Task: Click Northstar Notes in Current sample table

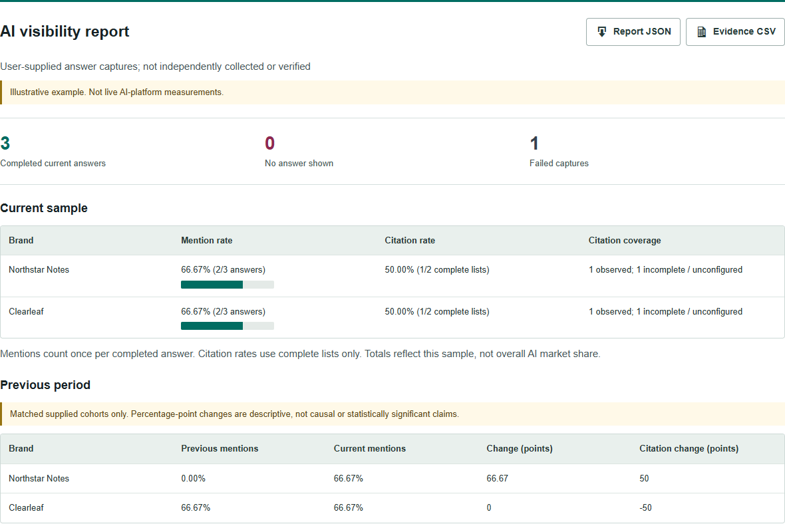Action: click(39, 270)
